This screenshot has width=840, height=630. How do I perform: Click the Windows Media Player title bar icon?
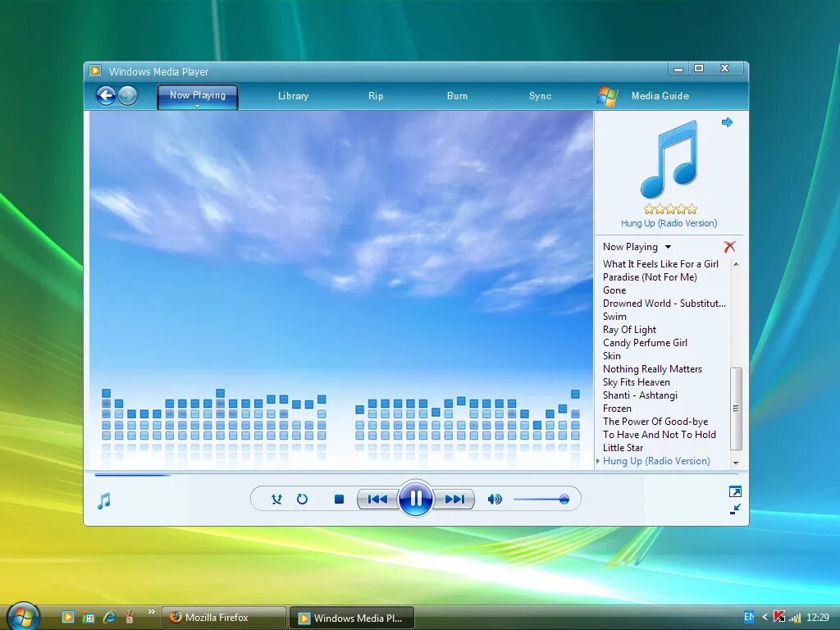tap(95, 71)
